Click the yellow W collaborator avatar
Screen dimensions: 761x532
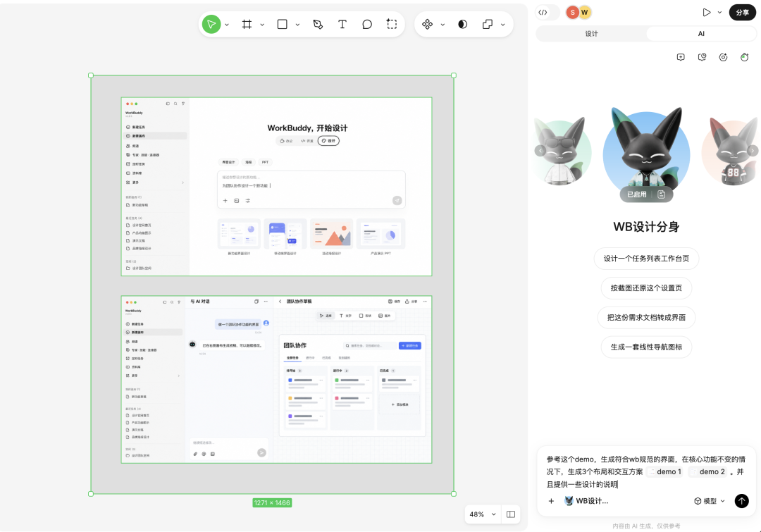585,13
